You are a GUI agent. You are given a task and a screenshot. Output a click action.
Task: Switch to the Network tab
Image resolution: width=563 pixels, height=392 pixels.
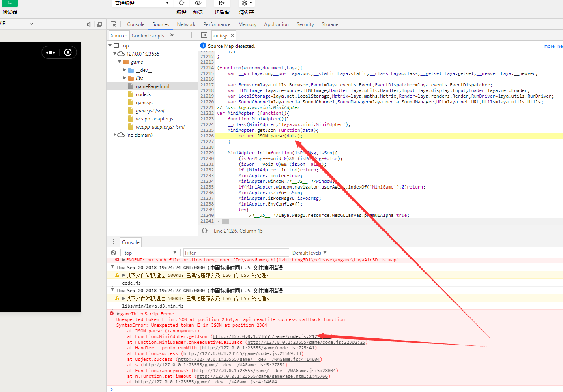(x=186, y=24)
